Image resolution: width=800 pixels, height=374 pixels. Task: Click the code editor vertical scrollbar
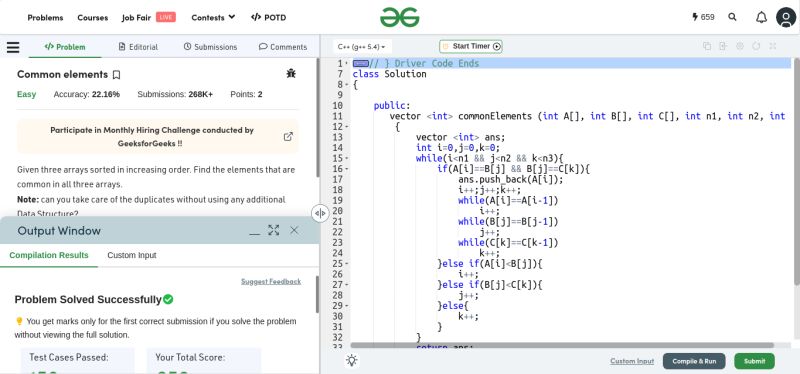tap(797, 171)
